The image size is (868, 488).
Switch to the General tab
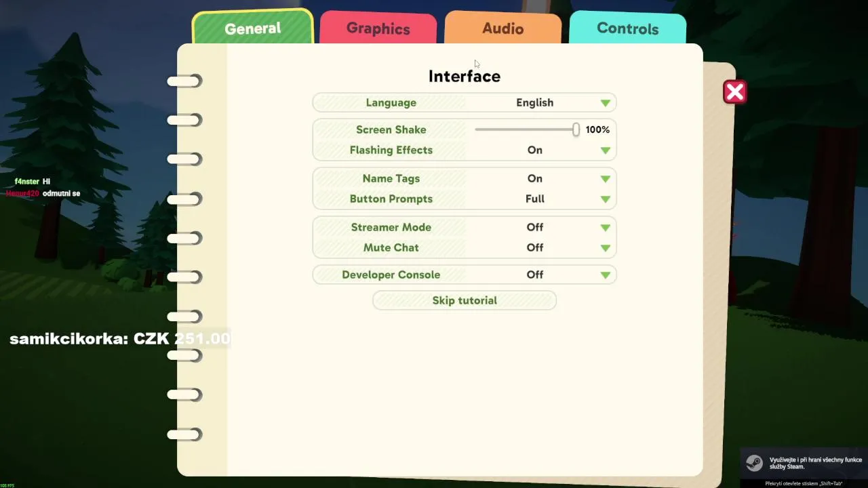[252, 28]
